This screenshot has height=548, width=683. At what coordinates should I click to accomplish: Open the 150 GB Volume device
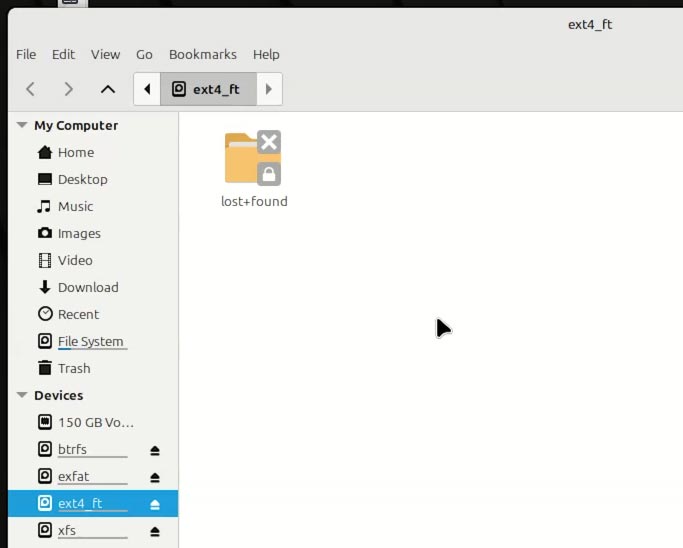[x=95, y=422]
